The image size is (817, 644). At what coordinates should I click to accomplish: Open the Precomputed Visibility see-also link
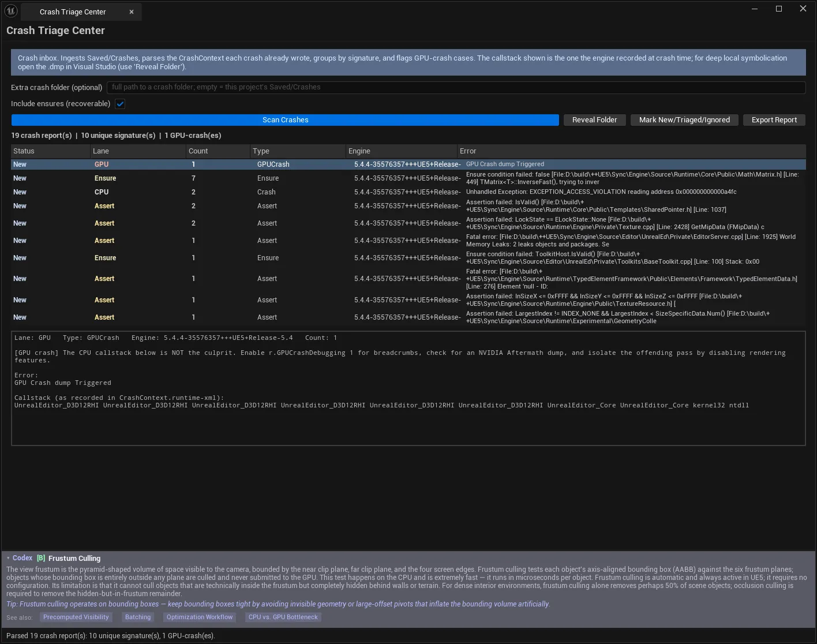[x=76, y=617]
